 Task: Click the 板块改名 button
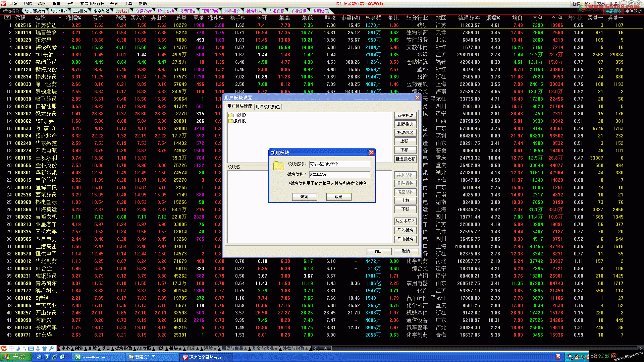coord(405,133)
